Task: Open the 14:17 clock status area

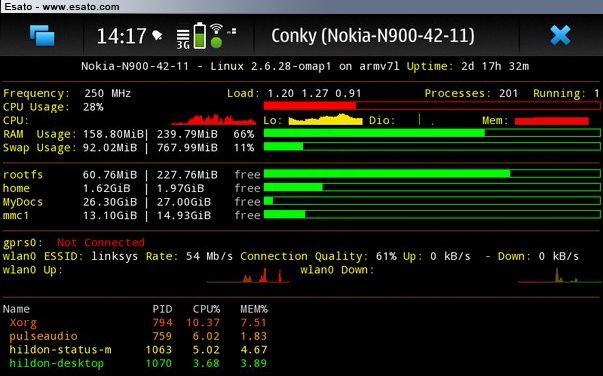Action: [122, 36]
